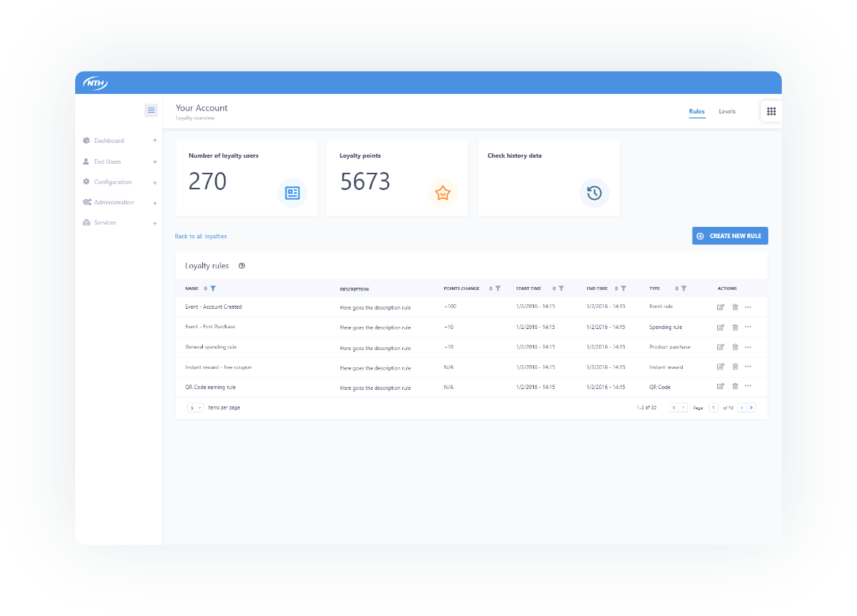Viewport: 857px width, 616px height.
Task: Select the Dashboard menu item
Action: pyautogui.click(x=108, y=140)
